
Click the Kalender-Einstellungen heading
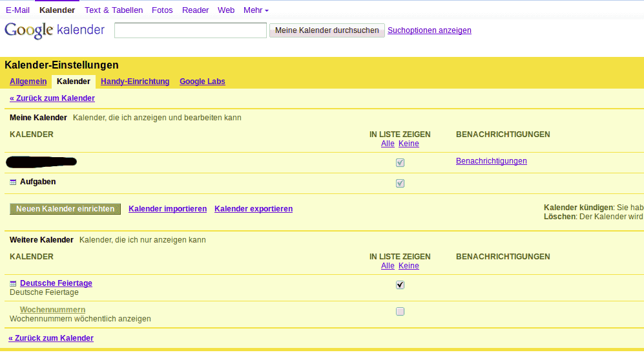[x=61, y=65]
